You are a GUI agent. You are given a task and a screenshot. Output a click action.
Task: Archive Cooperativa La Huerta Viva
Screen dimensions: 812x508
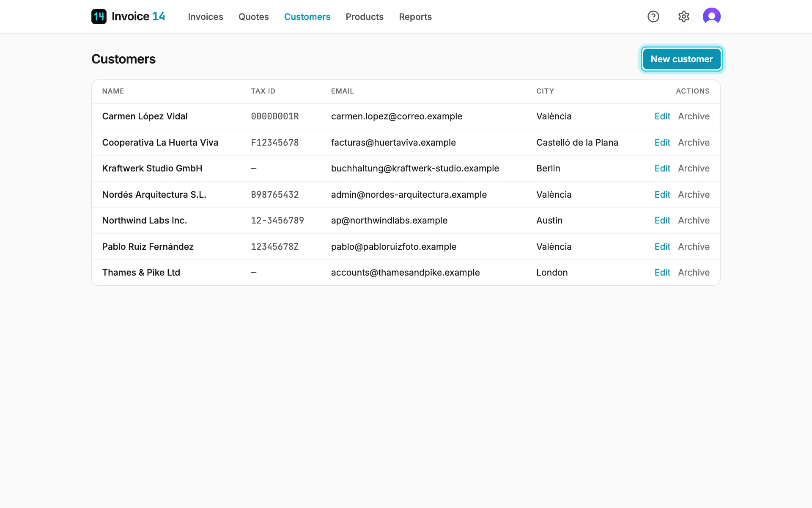pyautogui.click(x=694, y=143)
